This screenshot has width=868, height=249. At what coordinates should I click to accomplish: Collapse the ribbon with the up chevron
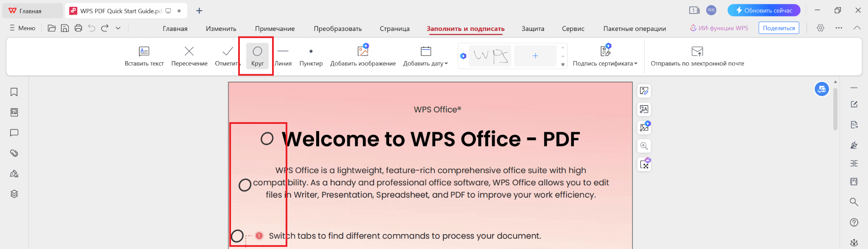[857, 28]
